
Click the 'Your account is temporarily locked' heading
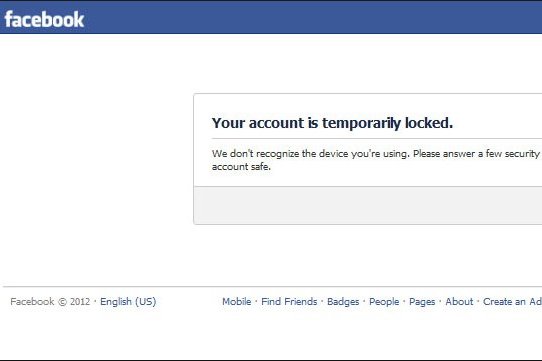(332, 123)
